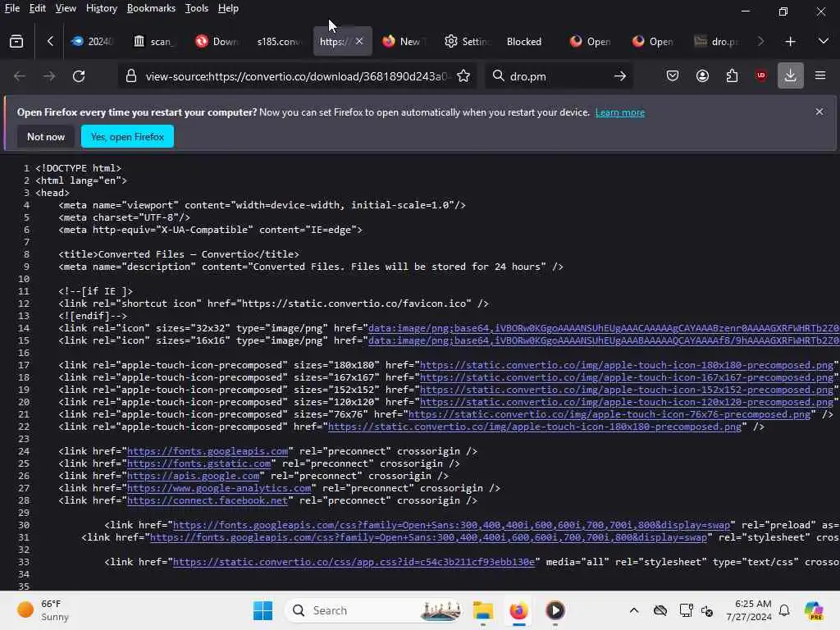Image resolution: width=840 pixels, height=630 pixels.
Task: Open the uBlock Origin extension icon
Action: 760,76
